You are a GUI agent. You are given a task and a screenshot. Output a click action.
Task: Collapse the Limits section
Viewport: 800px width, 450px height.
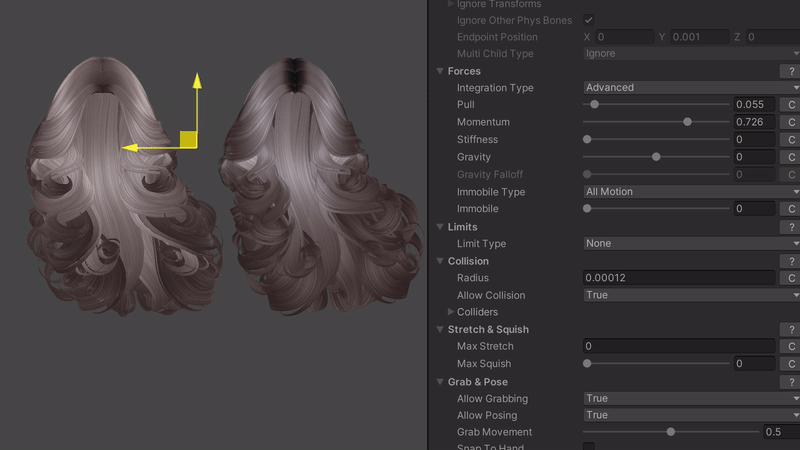440,227
